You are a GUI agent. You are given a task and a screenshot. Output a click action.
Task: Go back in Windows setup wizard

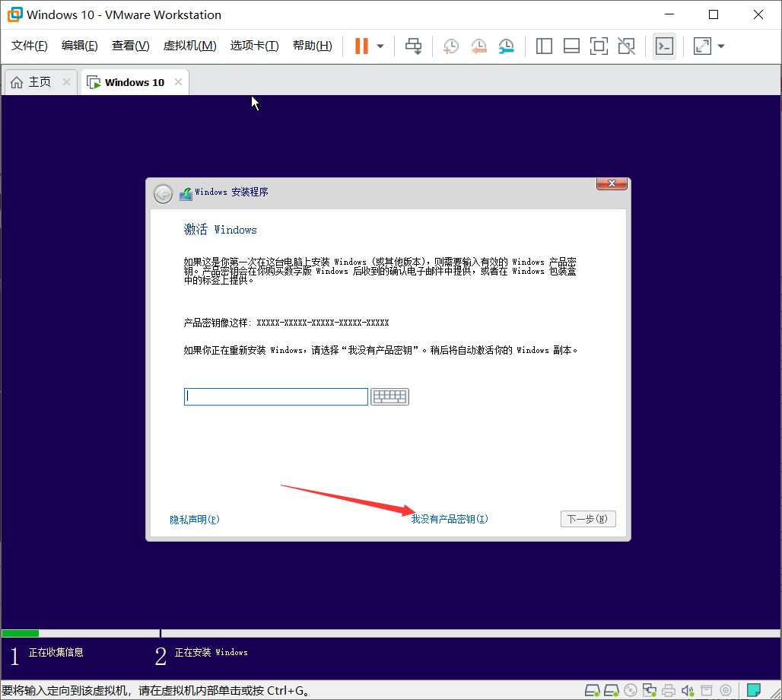pos(163,193)
